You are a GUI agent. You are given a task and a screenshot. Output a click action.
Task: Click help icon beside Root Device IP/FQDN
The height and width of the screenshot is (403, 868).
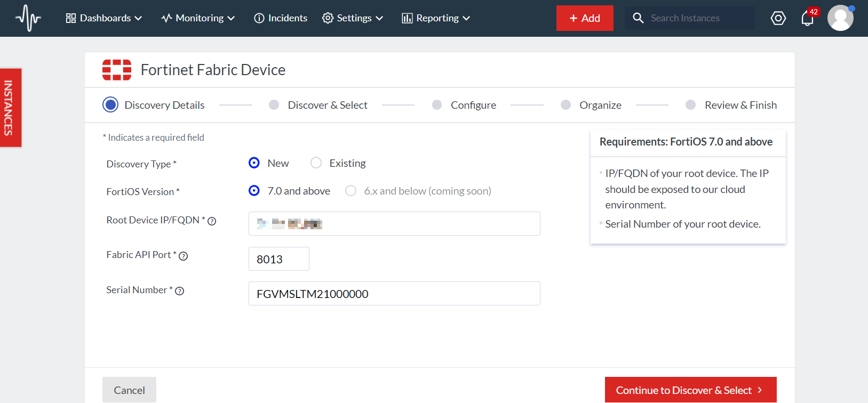tap(212, 221)
